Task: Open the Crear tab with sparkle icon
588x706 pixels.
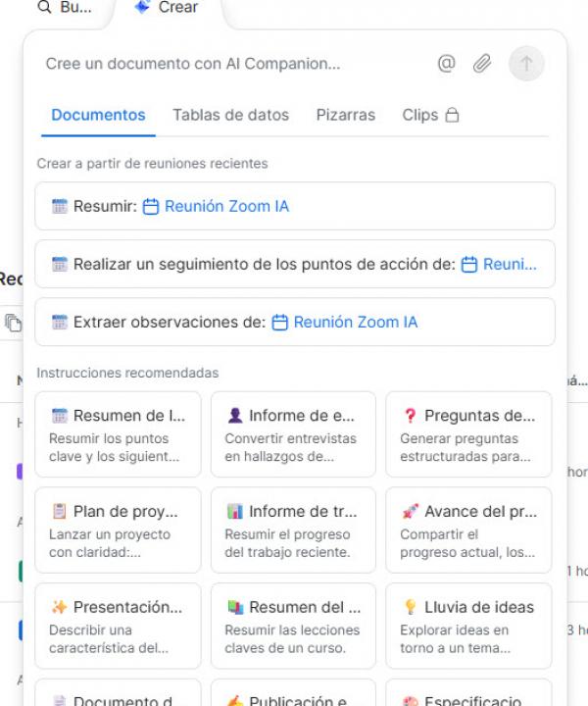Action: click(x=168, y=8)
